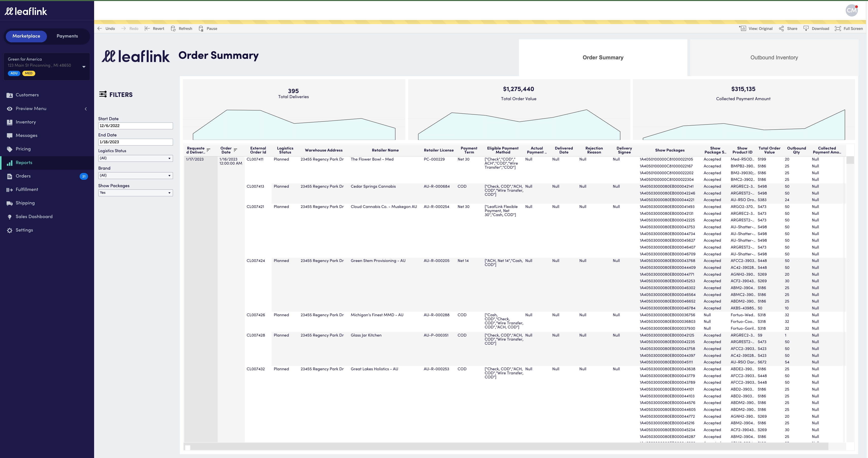Image resolution: width=868 pixels, height=458 pixels.
Task: Open the Logistics Status dropdown
Action: [x=135, y=158]
